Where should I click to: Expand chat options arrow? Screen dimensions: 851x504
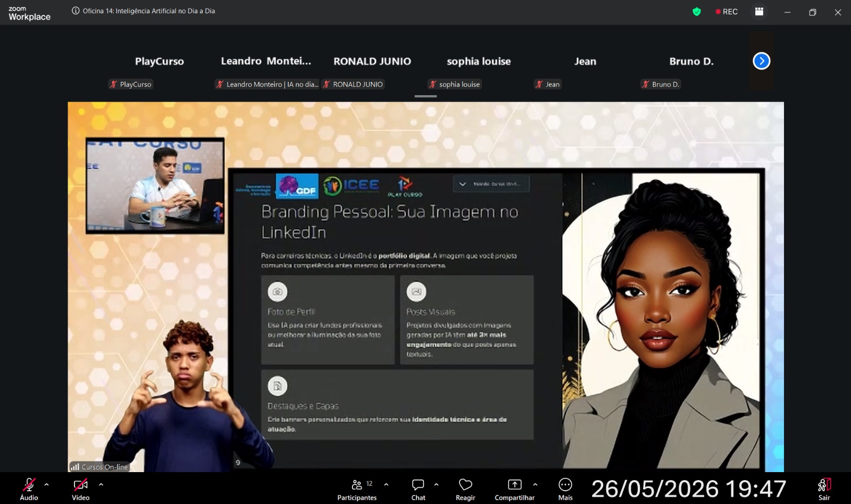click(x=436, y=485)
